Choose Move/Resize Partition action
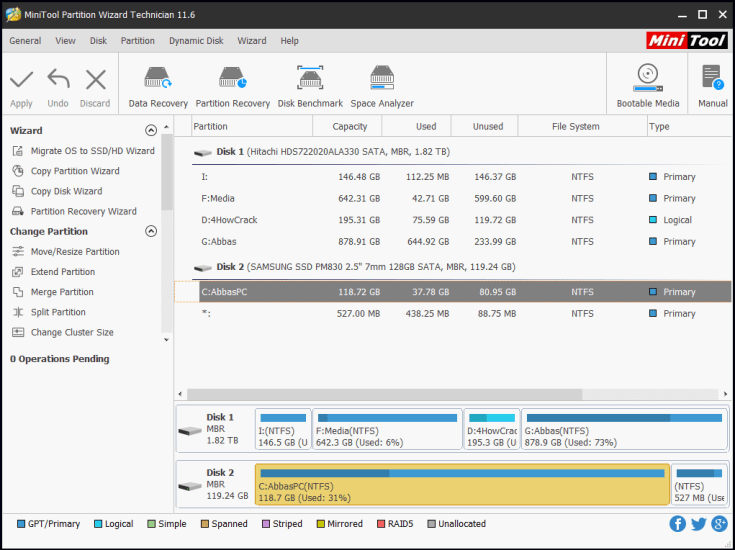The image size is (735, 550). click(65, 252)
